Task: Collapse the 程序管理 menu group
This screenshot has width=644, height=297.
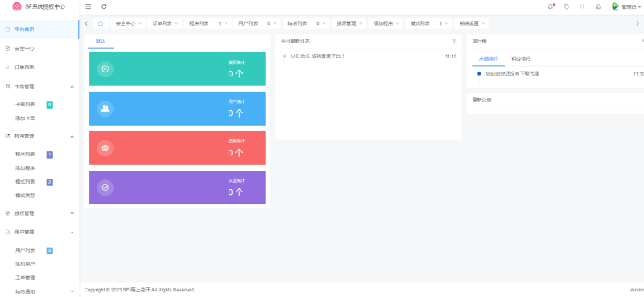Action: pyautogui.click(x=39, y=136)
